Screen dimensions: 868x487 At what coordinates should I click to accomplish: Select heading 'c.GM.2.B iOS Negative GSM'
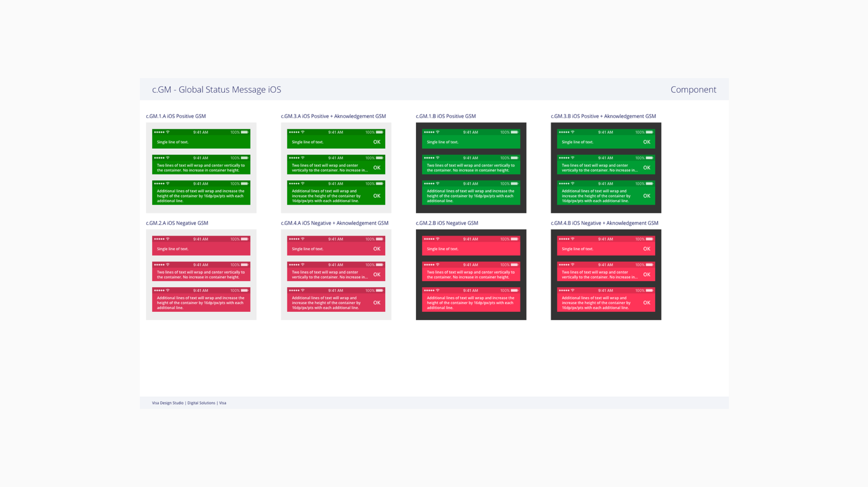(x=447, y=223)
